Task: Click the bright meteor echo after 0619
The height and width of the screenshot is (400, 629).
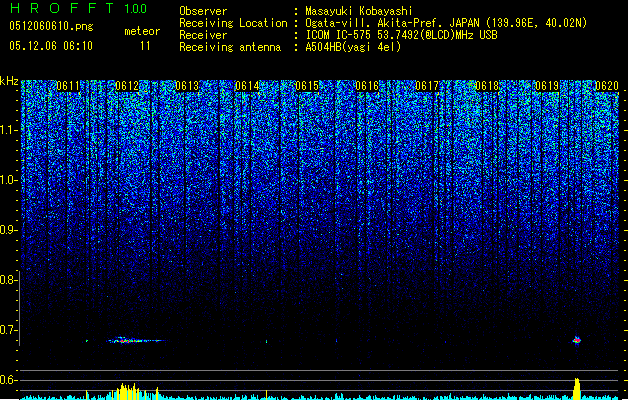Action: (x=577, y=340)
